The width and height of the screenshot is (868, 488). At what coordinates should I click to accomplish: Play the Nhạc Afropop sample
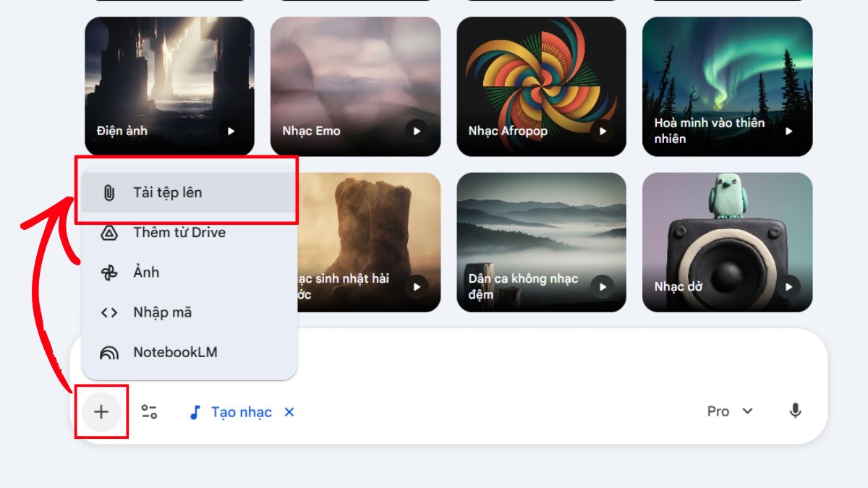[x=603, y=131]
